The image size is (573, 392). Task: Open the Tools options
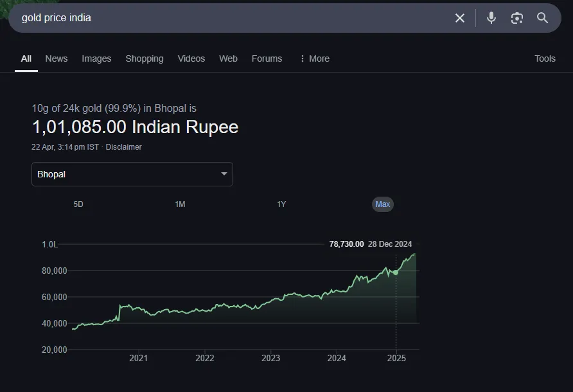[x=545, y=58]
